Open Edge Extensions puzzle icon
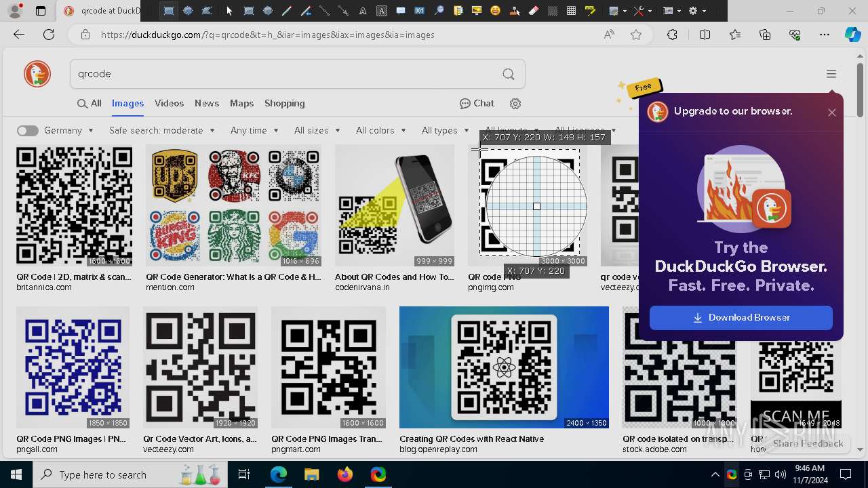The height and width of the screenshot is (488, 868). (x=672, y=35)
